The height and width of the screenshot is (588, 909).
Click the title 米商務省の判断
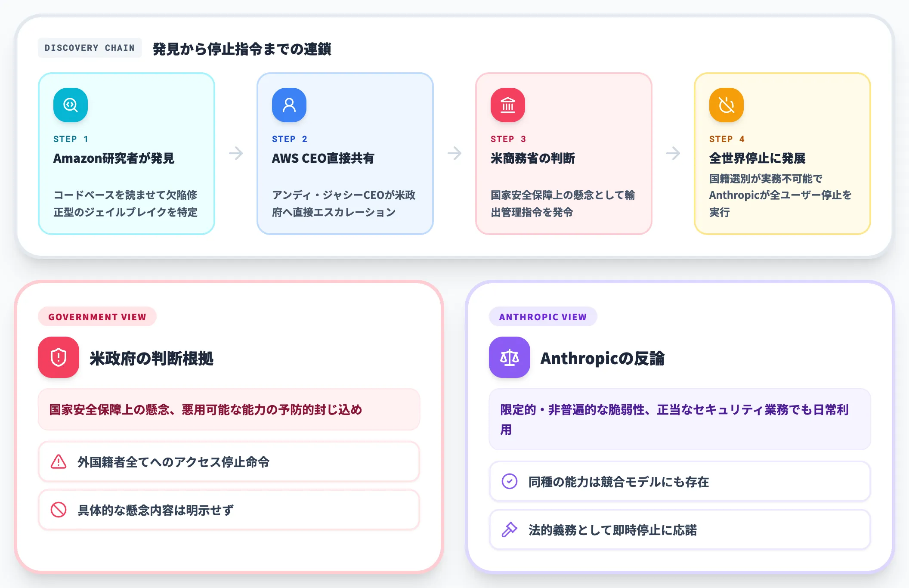[x=533, y=158]
